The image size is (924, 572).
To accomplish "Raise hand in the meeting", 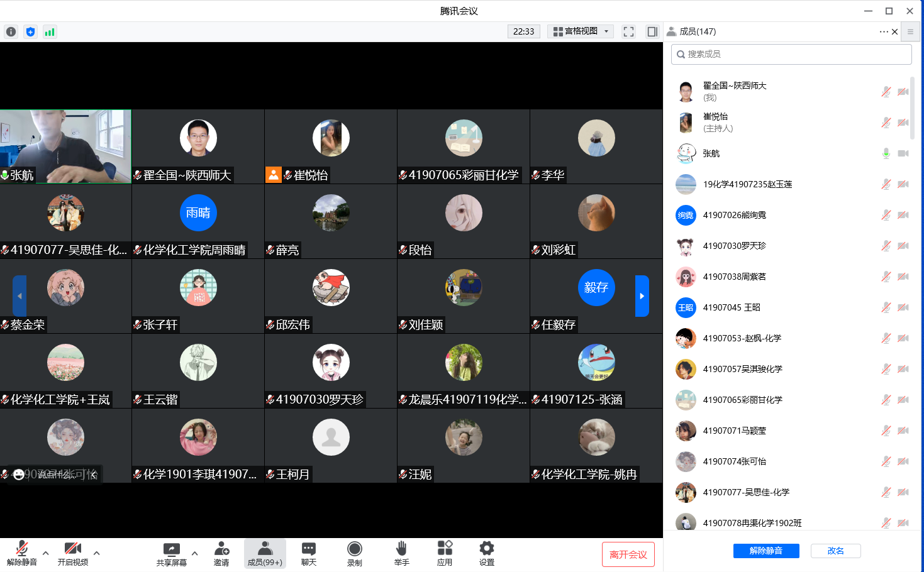I will [401, 554].
